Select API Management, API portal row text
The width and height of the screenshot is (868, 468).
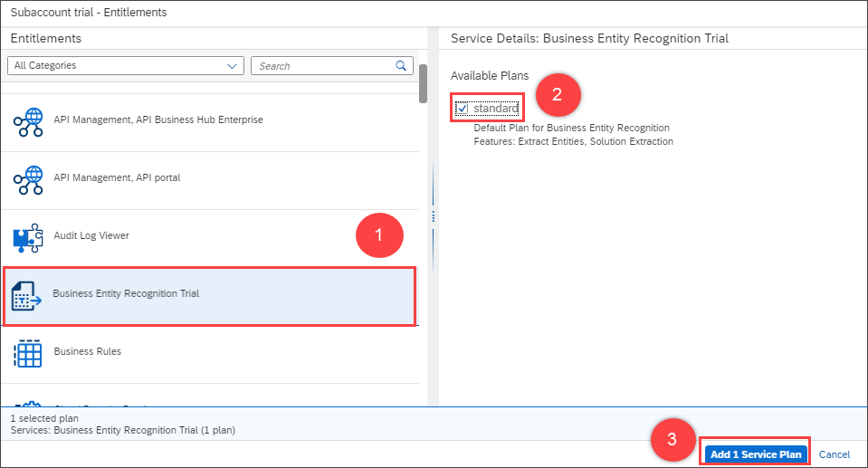point(117,177)
